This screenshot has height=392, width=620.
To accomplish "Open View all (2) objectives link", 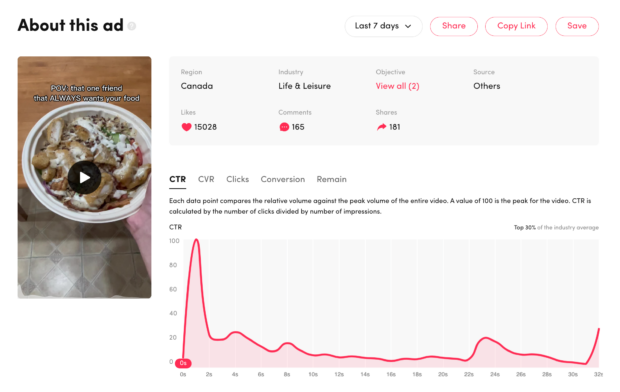I will (x=397, y=86).
